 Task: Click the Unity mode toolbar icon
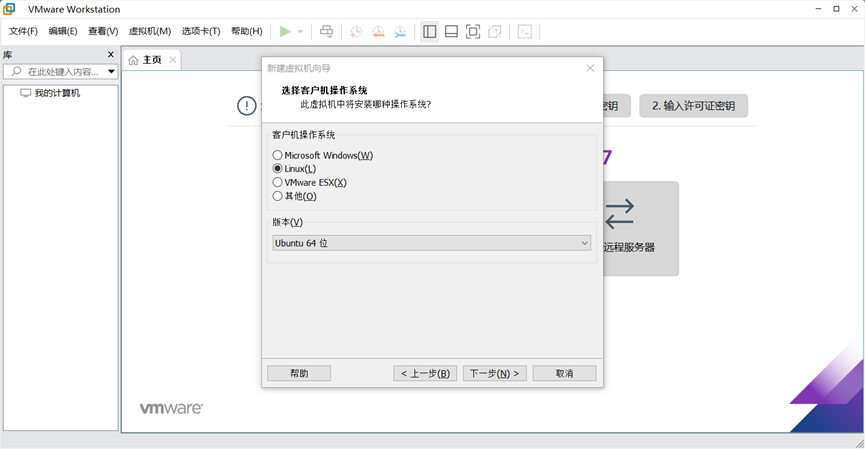pyautogui.click(x=495, y=31)
